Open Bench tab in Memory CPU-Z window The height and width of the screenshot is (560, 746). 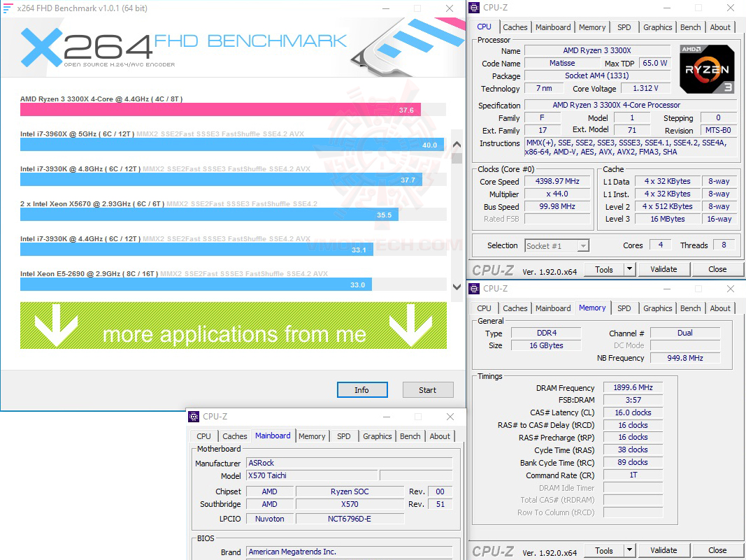pyautogui.click(x=690, y=308)
